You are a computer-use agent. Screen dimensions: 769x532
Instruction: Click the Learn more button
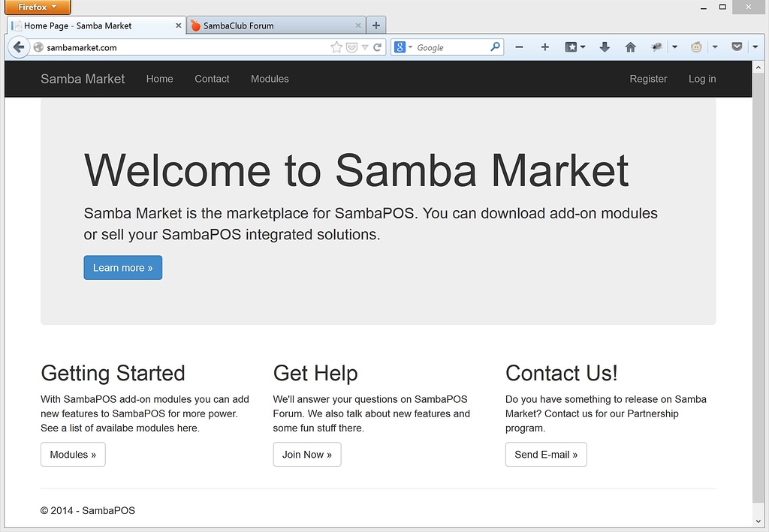(122, 267)
